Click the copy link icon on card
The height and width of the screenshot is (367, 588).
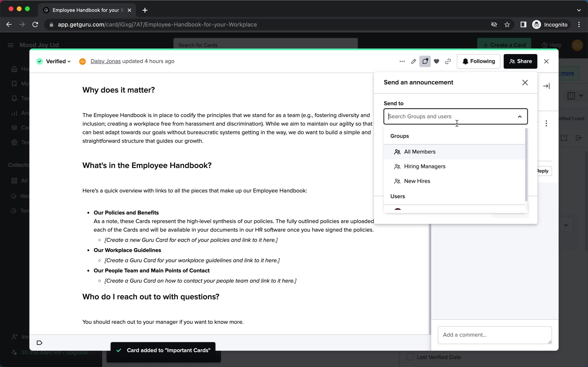448,61
